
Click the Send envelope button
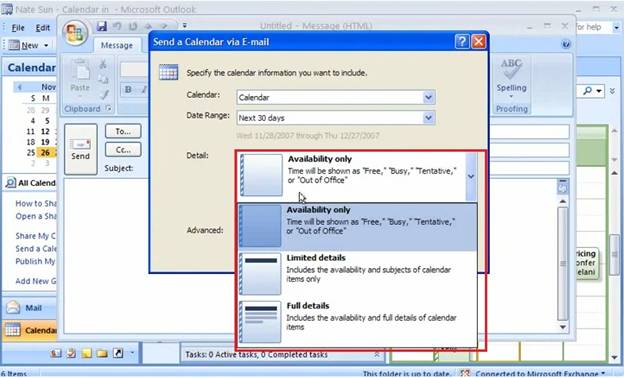pos(80,149)
